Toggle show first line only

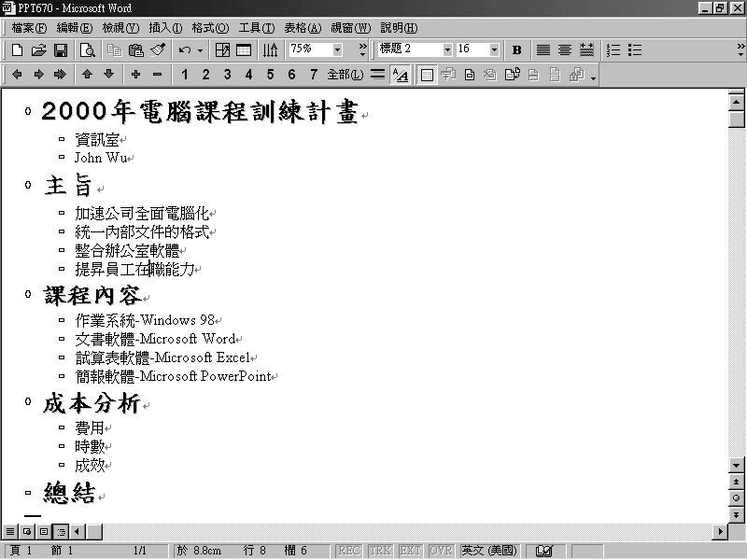click(x=378, y=75)
